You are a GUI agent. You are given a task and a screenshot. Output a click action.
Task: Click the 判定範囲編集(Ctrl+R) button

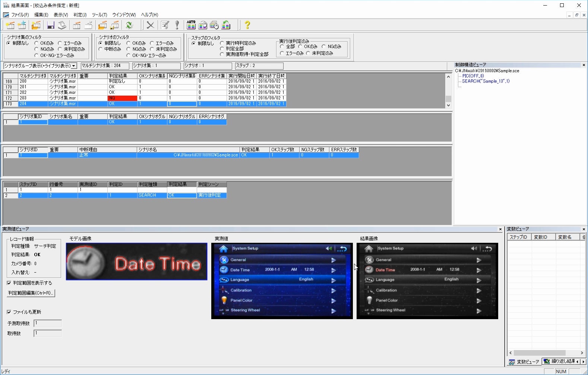point(31,293)
